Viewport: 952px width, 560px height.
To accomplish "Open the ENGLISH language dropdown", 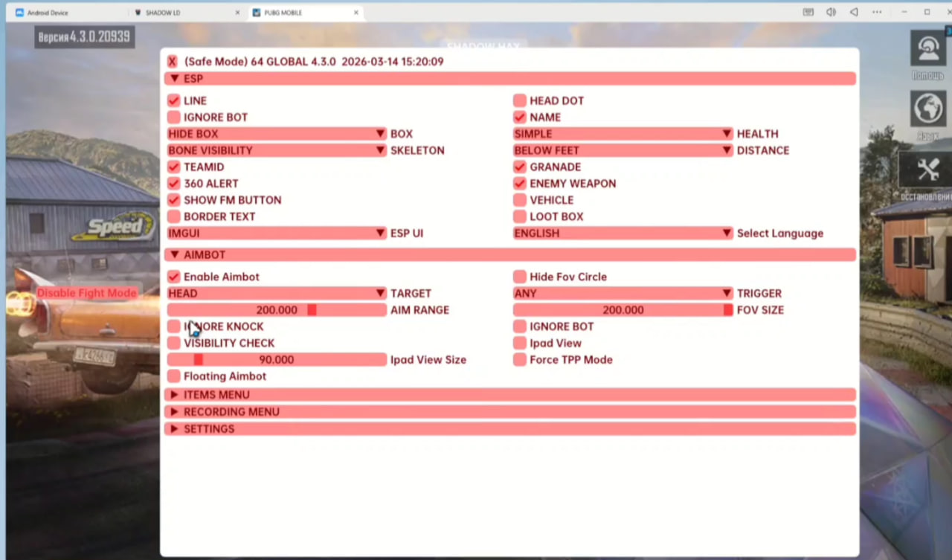I will 623,234.
